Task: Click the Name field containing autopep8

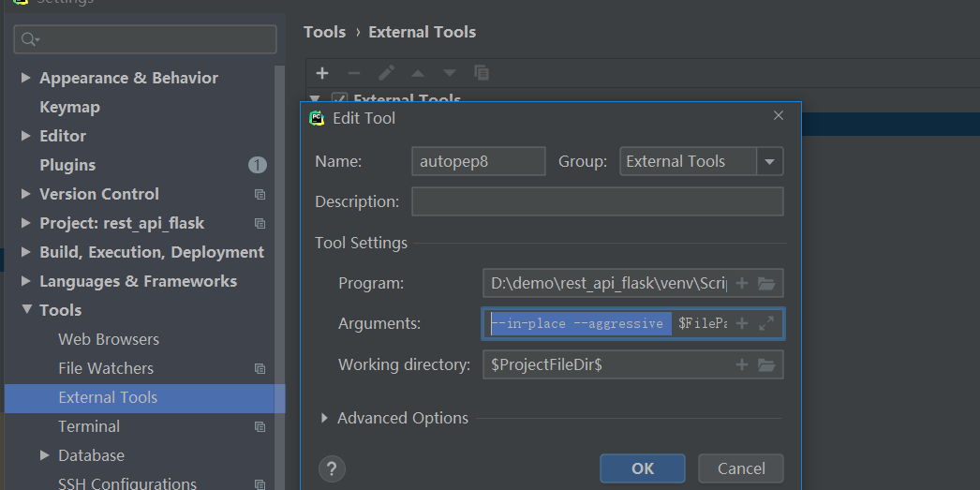Action: [479, 161]
